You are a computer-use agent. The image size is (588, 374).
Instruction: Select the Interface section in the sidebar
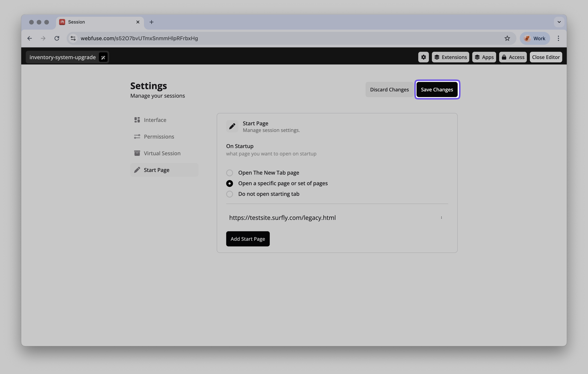(x=155, y=120)
